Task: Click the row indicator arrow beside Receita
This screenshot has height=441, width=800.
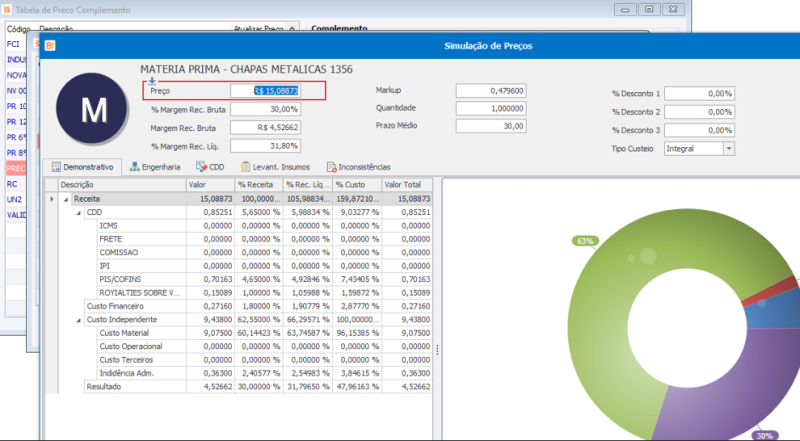Action: [52, 199]
